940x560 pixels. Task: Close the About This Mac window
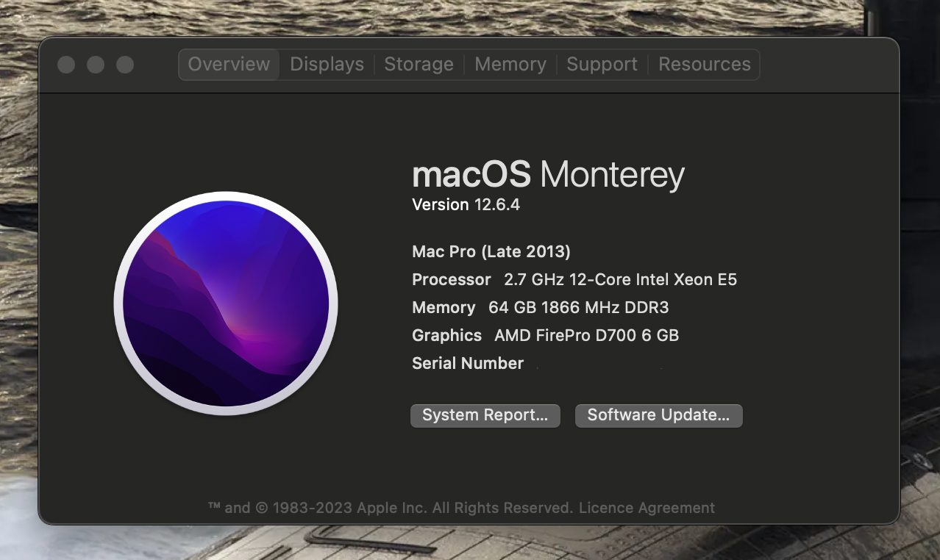point(66,65)
